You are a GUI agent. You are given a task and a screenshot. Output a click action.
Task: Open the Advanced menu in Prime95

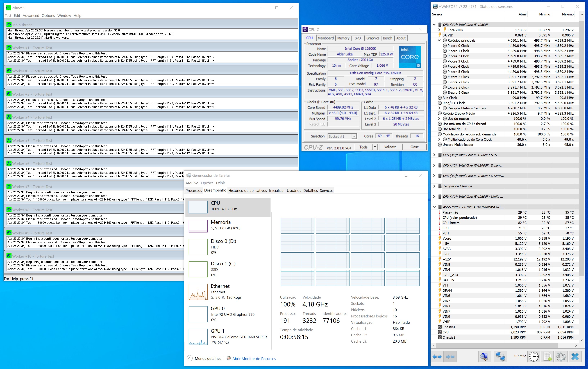click(31, 15)
